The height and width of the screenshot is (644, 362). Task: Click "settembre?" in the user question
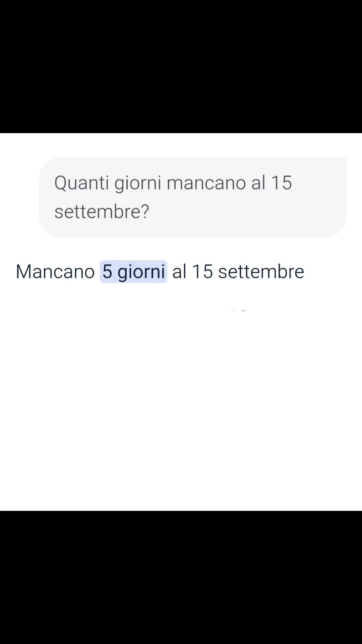point(102,212)
